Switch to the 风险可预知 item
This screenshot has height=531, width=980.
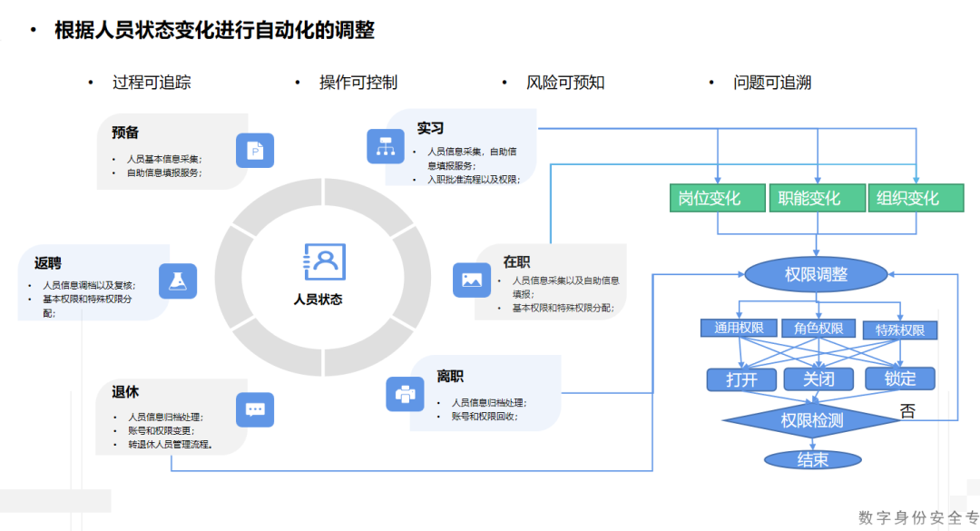563,82
